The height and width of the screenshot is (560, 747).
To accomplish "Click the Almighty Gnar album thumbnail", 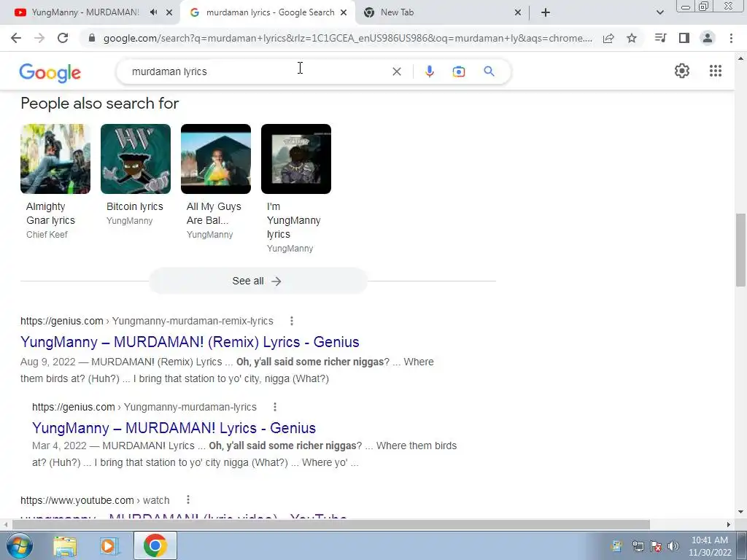I will [x=55, y=159].
